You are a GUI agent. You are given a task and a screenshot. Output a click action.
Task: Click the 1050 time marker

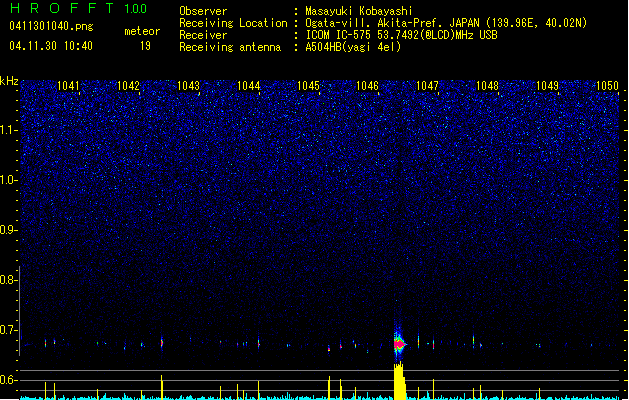pos(607,86)
